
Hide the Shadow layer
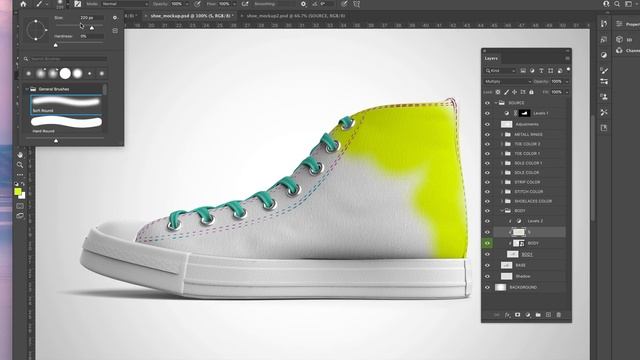487,276
